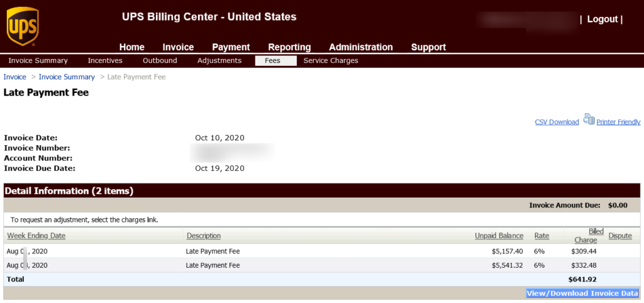Image resolution: width=644 pixels, height=303 pixels.
Task: Sort by the Unpaid Balance column
Action: 499,236
